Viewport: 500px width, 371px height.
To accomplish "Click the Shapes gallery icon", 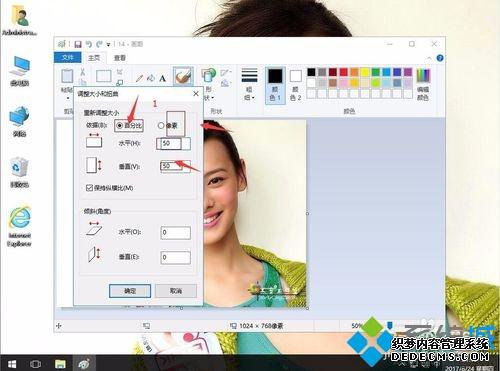I will (x=209, y=75).
